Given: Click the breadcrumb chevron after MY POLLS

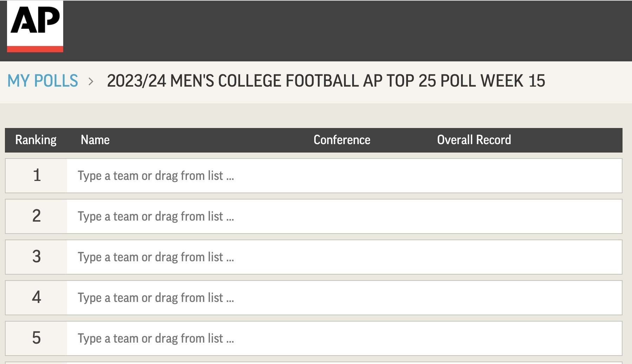Looking at the screenshot, I should pyautogui.click(x=91, y=81).
